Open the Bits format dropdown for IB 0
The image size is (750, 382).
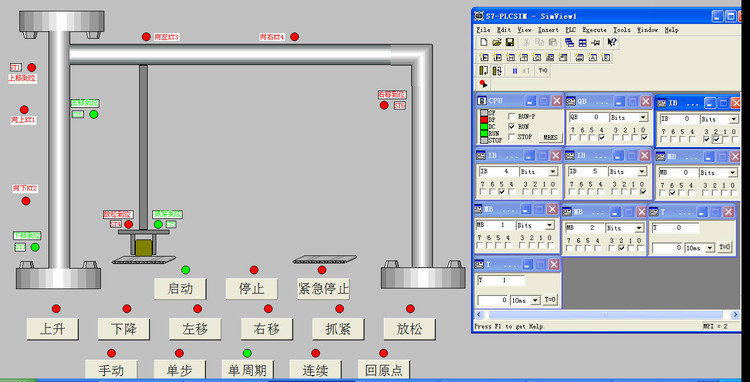(x=734, y=119)
